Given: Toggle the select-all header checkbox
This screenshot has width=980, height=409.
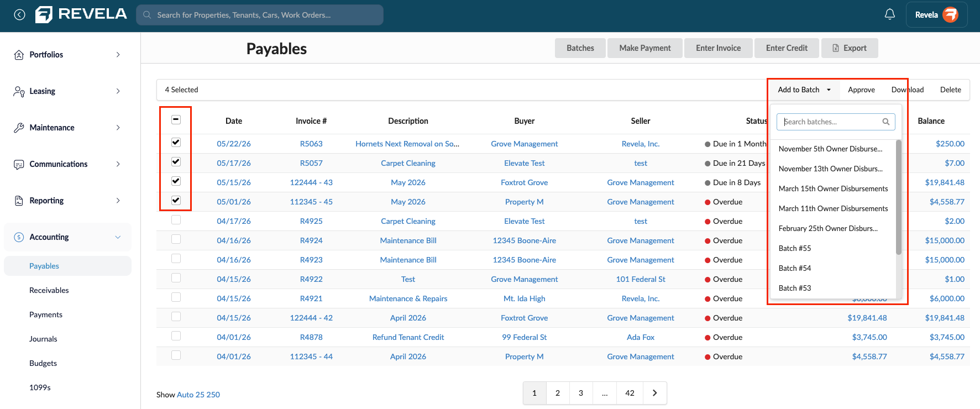Looking at the screenshot, I should (x=176, y=119).
